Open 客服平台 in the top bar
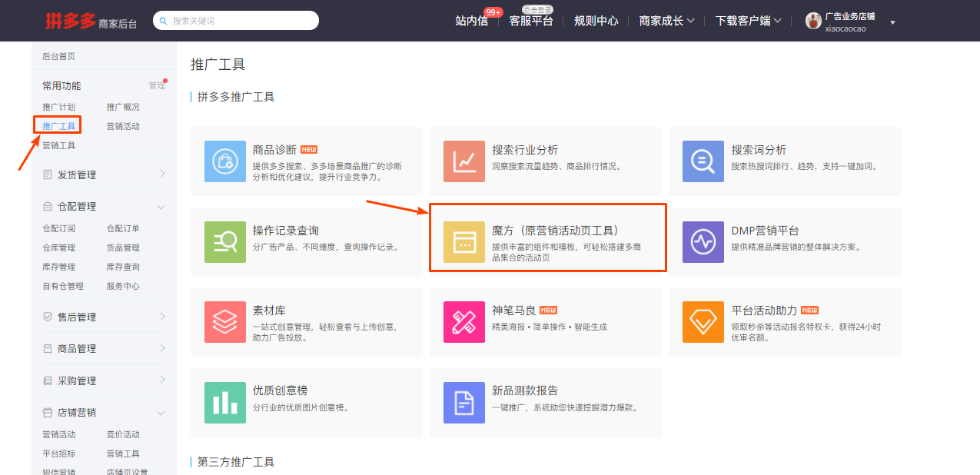980x475 pixels. tap(531, 21)
